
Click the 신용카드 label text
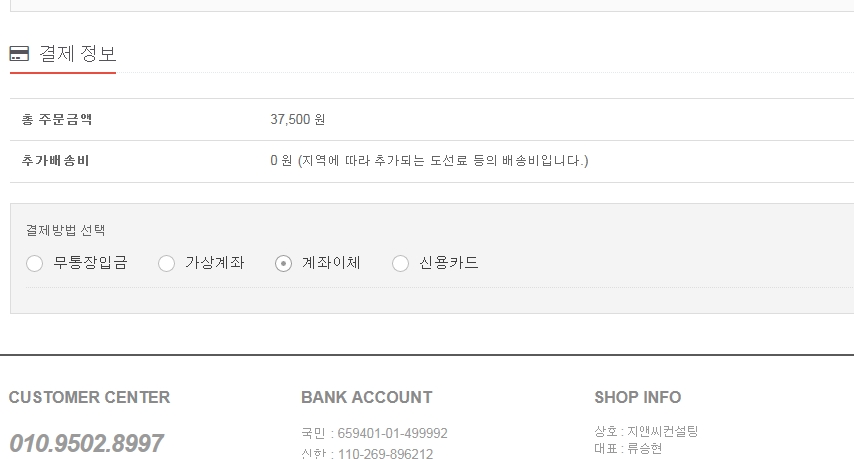coord(449,263)
